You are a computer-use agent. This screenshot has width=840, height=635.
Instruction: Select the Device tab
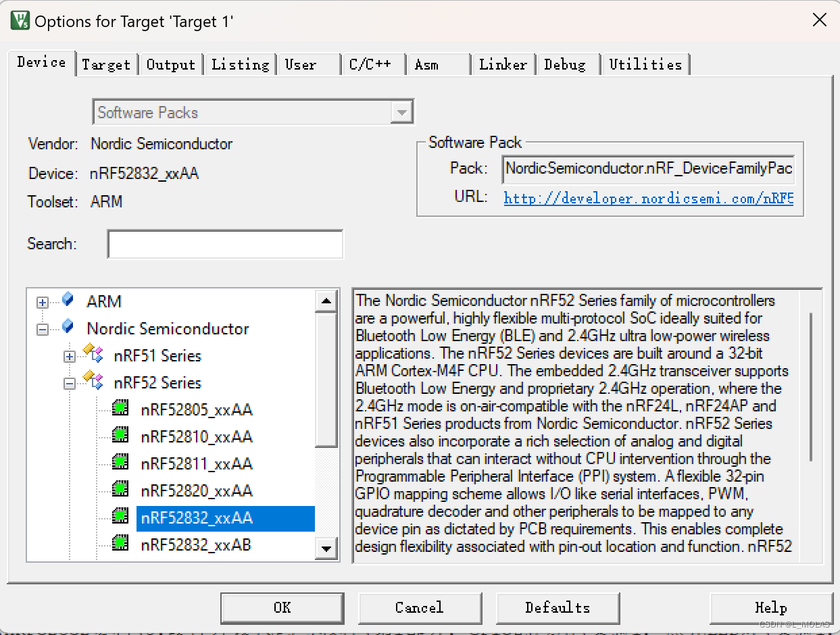[42, 62]
